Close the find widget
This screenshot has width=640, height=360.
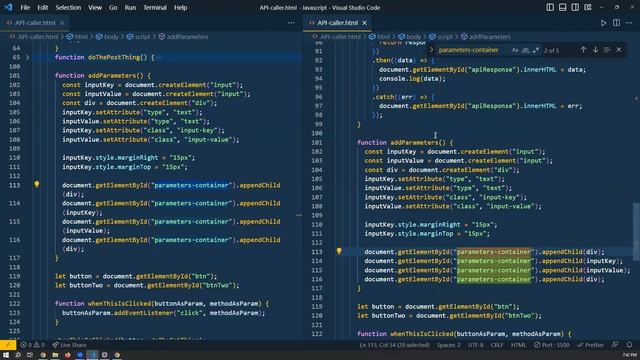pos(619,50)
